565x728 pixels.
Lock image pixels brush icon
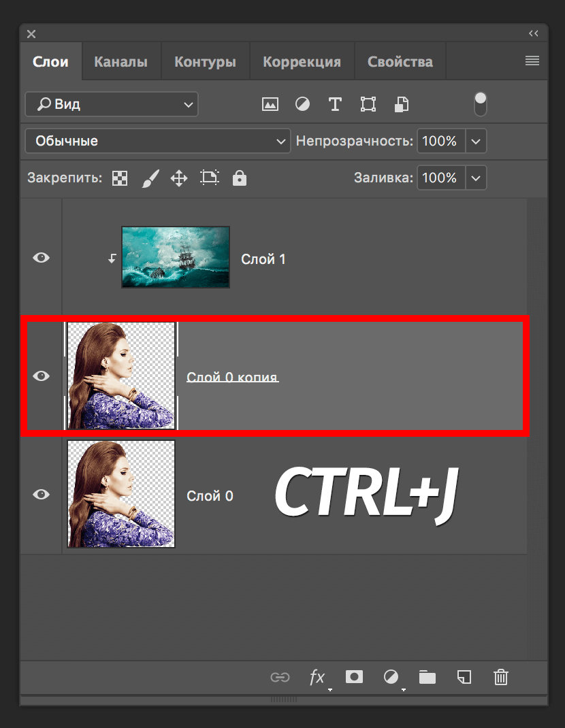pos(150,178)
